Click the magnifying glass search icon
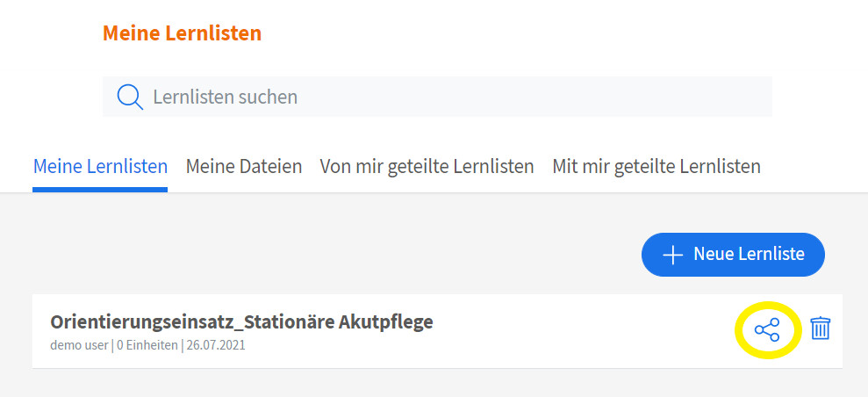Screen dimensions: 868x397 click(130, 97)
